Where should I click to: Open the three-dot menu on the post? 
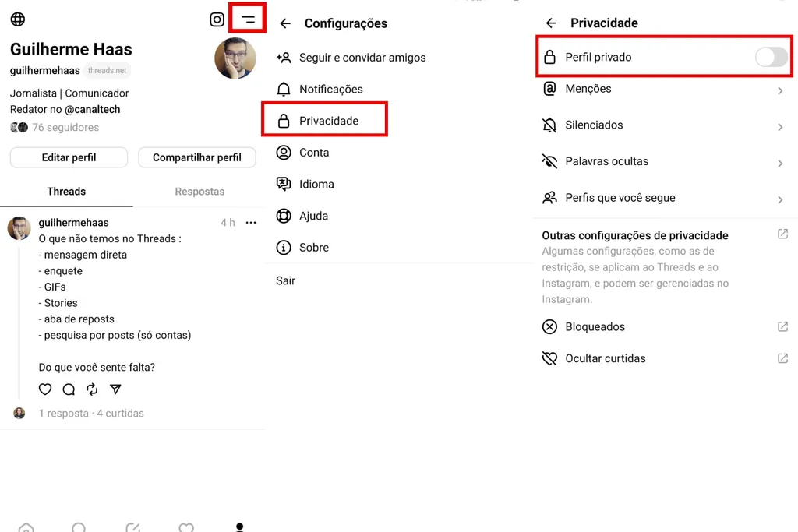(250, 222)
